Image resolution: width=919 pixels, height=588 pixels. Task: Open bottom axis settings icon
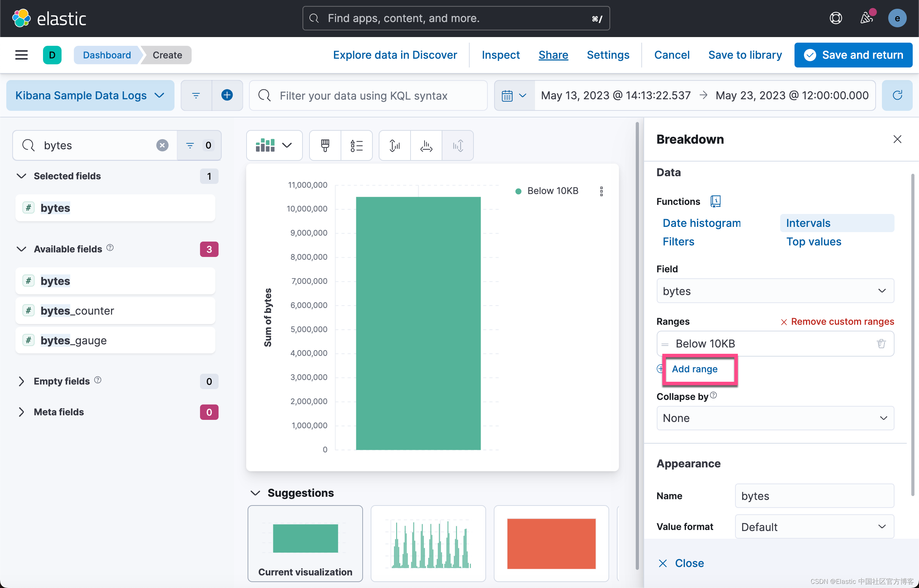[x=426, y=145]
